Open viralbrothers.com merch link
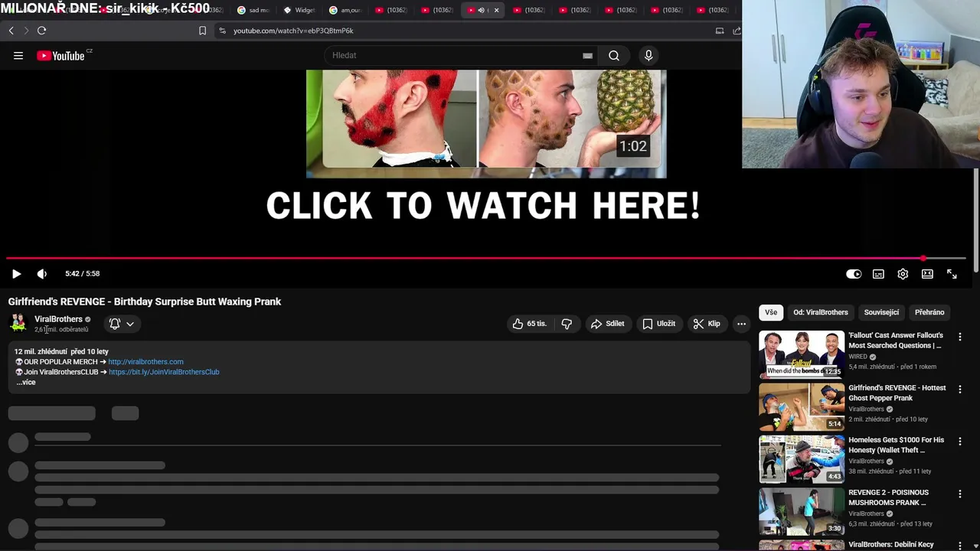Screen dimensions: 980x551 [x=145, y=362]
